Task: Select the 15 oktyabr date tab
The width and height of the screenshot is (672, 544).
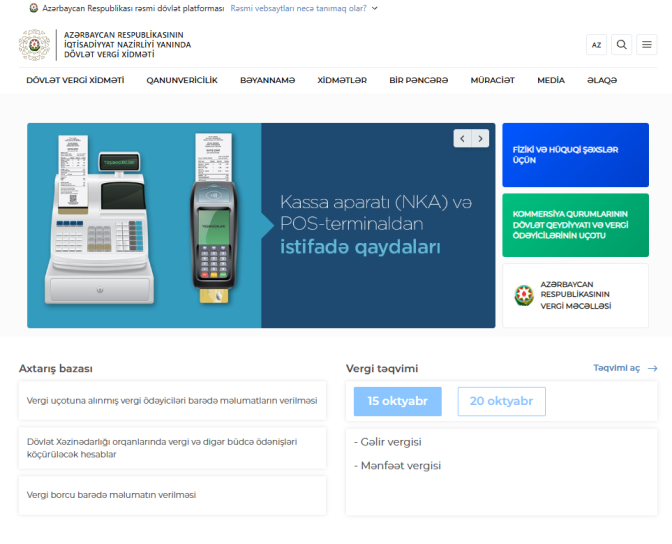Action: tap(398, 401)
